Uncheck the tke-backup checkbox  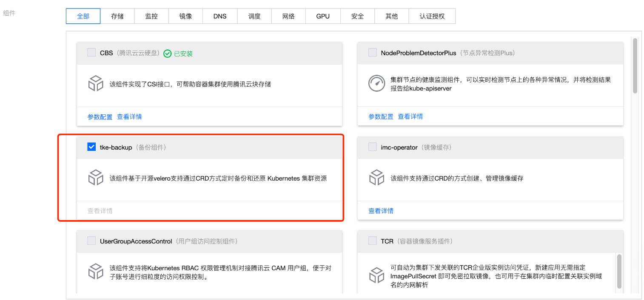(x=91, y=147)
